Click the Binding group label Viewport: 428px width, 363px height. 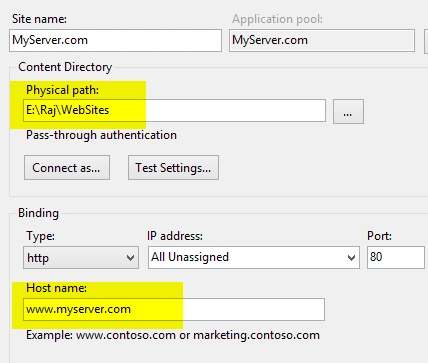click(x=38, y=213)
